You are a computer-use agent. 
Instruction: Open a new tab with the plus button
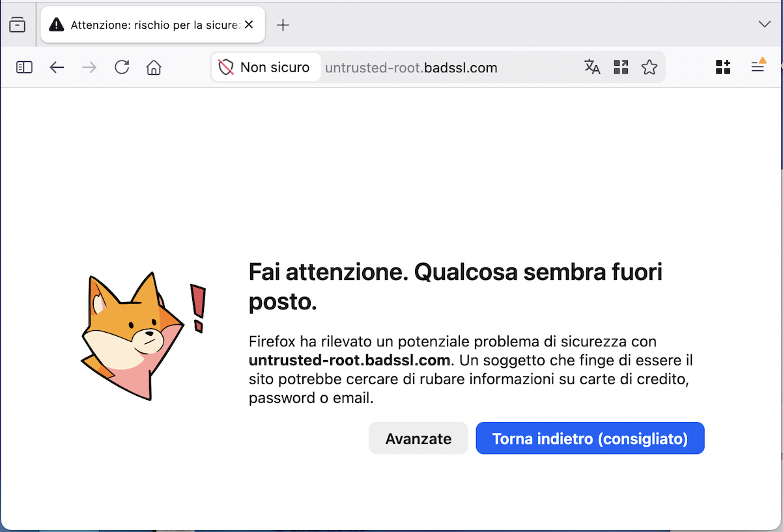tap(283, 25)
